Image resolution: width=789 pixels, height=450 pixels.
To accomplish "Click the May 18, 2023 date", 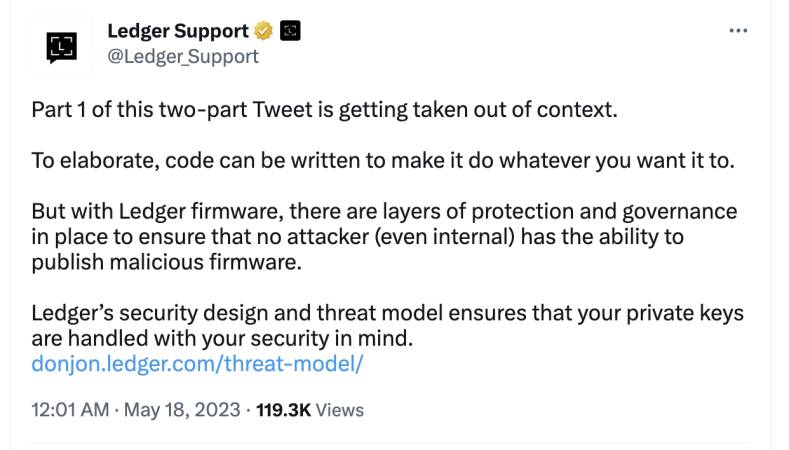I will 182,410.
